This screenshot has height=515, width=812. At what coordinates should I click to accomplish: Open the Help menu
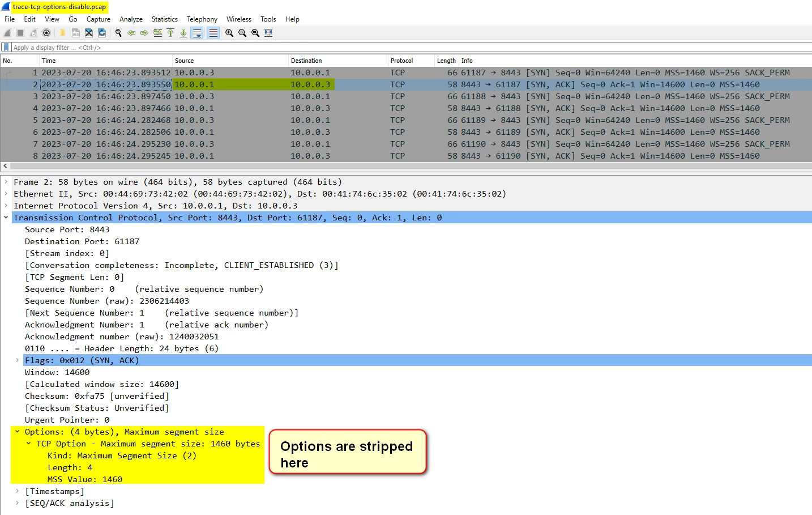[x=292, y=19]
